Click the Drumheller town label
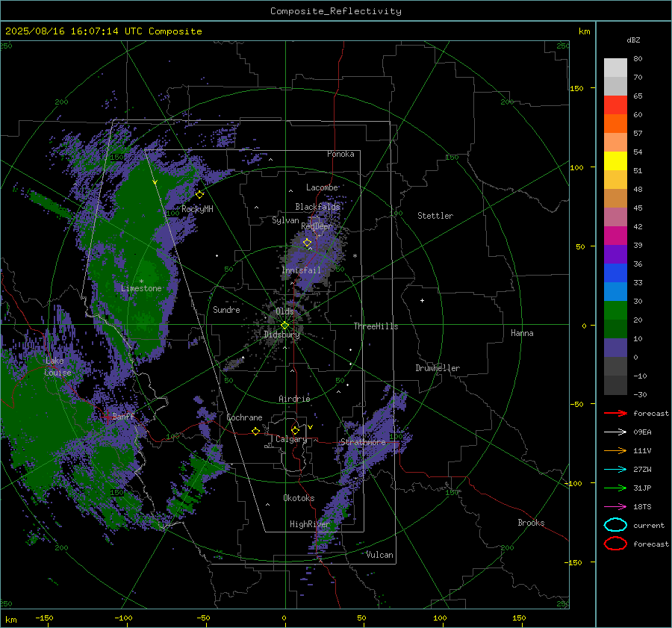 point(438,368)
